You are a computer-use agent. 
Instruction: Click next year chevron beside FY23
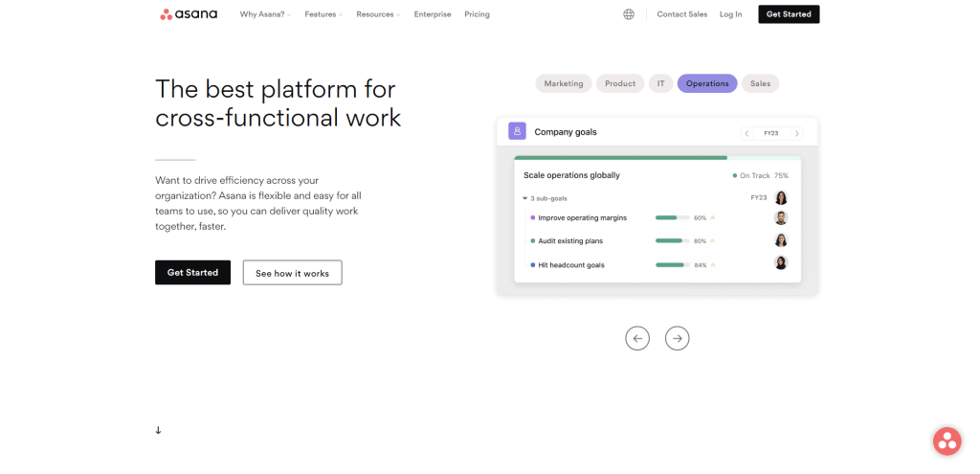click(796, 133)
